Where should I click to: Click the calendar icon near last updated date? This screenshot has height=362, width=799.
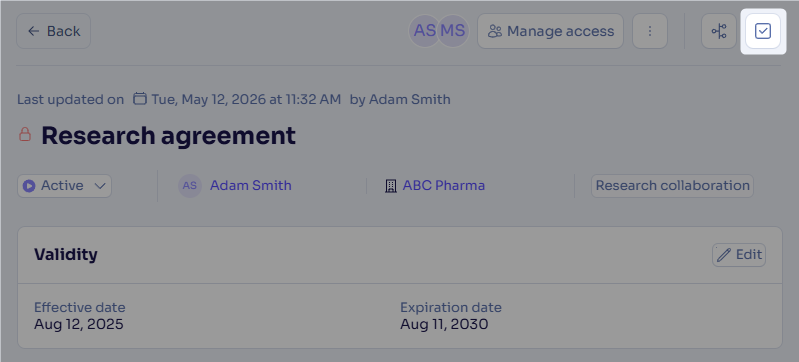click(140, 98)
